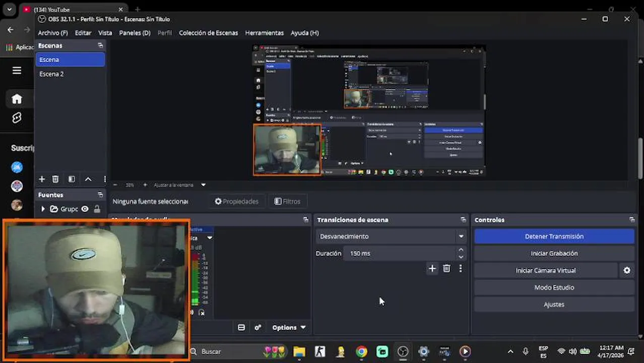Open transition properties three-dot menu
The width and height of the screenshot is (644, 363).
click(x=460, y=269)
